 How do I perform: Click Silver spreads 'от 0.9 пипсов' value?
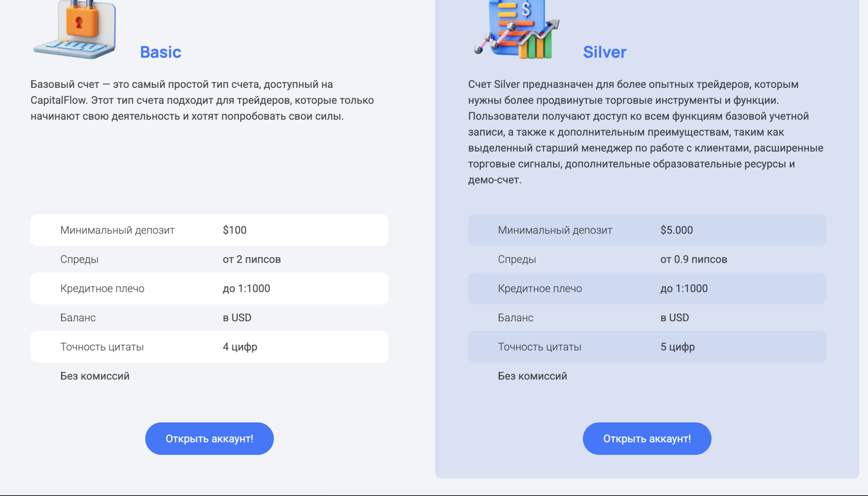pyautogui.click(x=693, y=260)
